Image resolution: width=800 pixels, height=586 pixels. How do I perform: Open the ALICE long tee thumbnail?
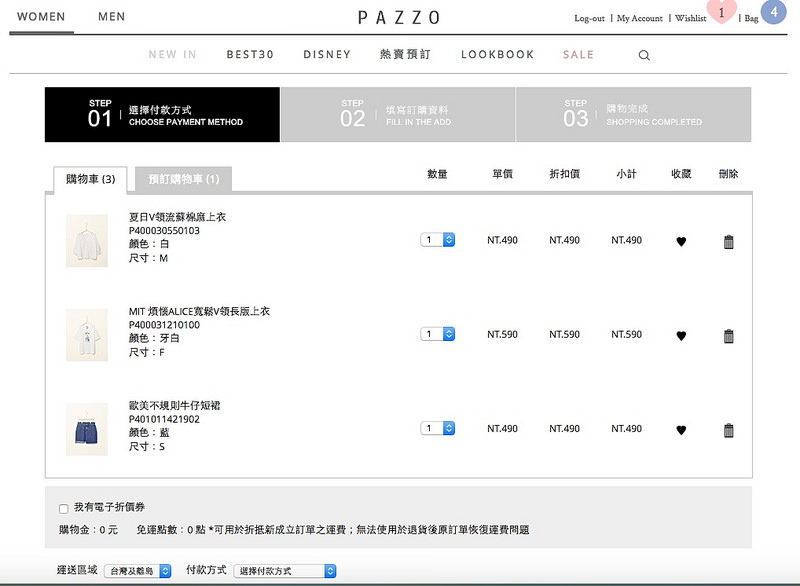[87, 335]
